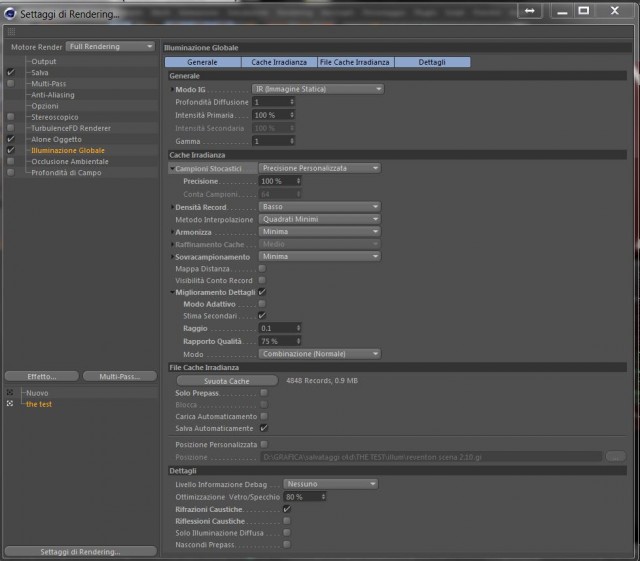Open the Motore Render dropdown
640x561 pixels.
click(x=110, y=47)
